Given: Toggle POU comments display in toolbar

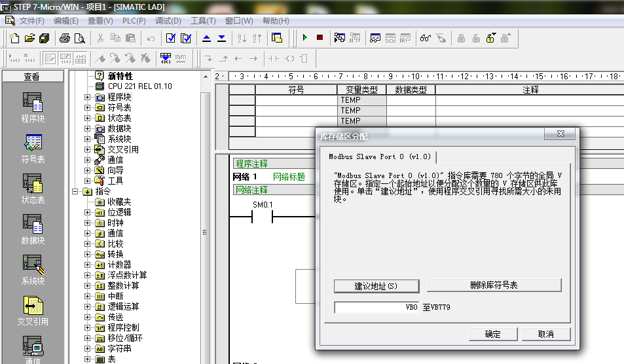Looking at the screenshot, I should click(50, 58).
